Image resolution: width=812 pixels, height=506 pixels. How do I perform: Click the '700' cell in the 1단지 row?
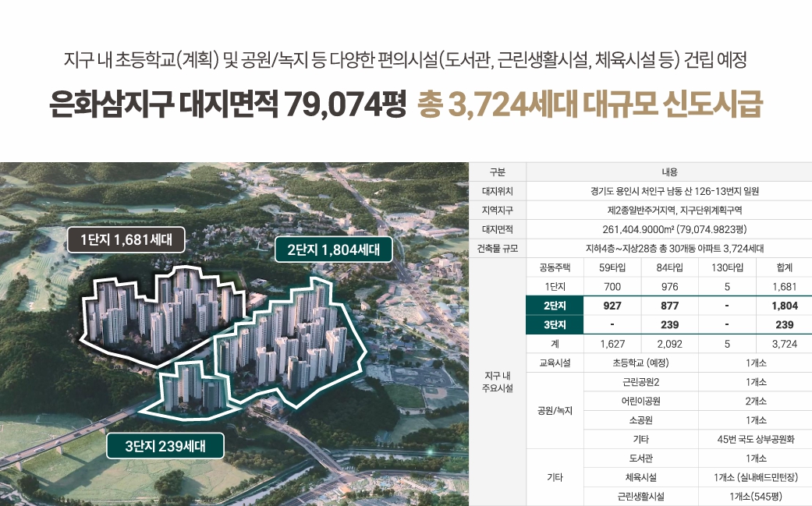click(x=612, y=287)
